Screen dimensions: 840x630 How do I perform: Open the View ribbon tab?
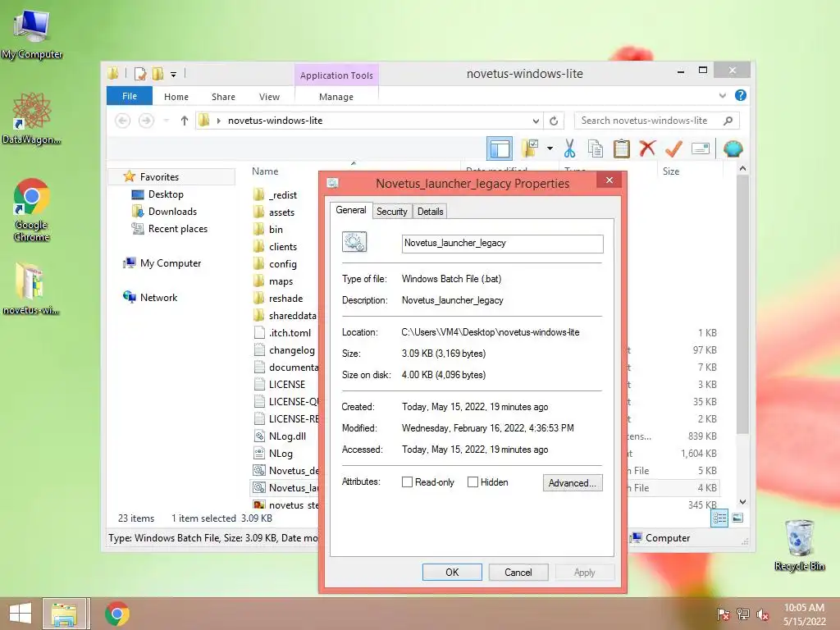tap(269, 97)
